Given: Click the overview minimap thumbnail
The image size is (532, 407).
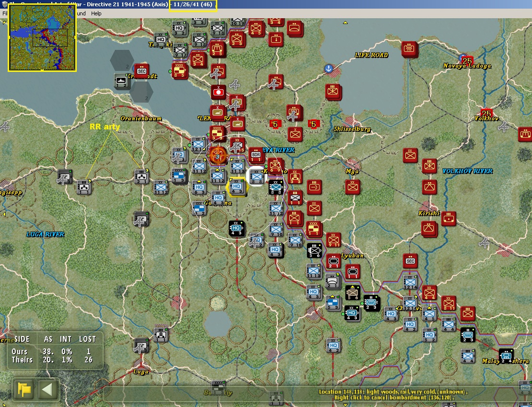Looking at the screenshot, I should pos(42,38).
